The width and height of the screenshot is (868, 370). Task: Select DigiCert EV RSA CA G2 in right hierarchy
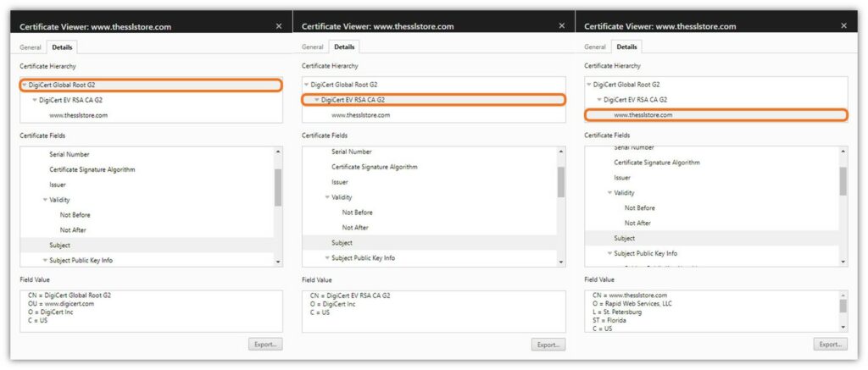click(x=636, y=100)
